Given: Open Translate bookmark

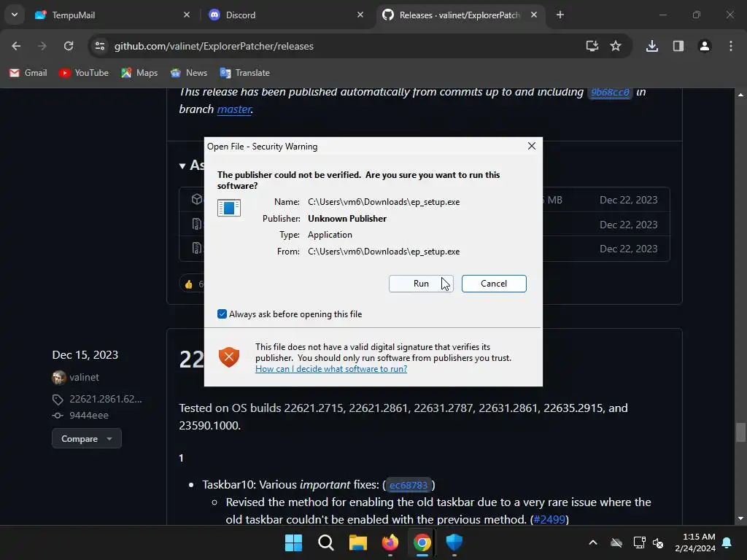Looking at the screenshot, I should coord(245,73).
